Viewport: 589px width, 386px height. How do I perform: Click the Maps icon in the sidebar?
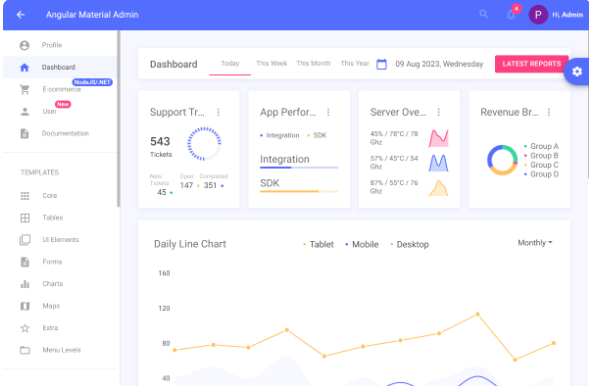25,306
